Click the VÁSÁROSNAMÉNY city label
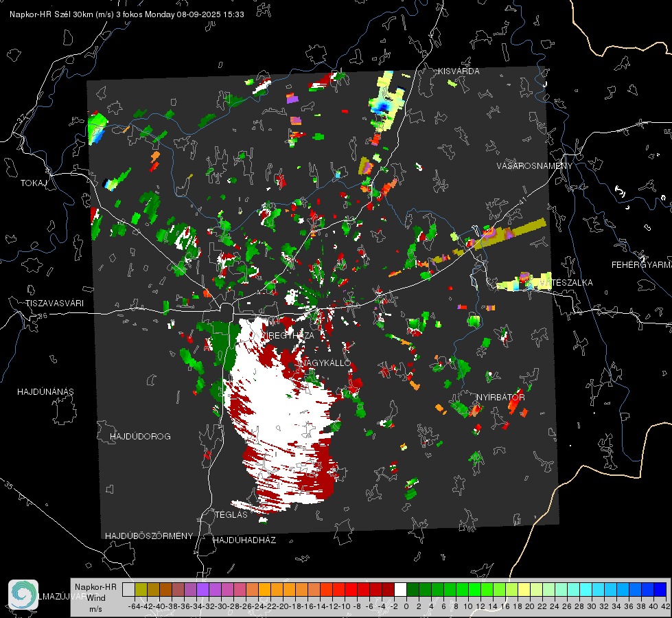 (x=535, y=165)
